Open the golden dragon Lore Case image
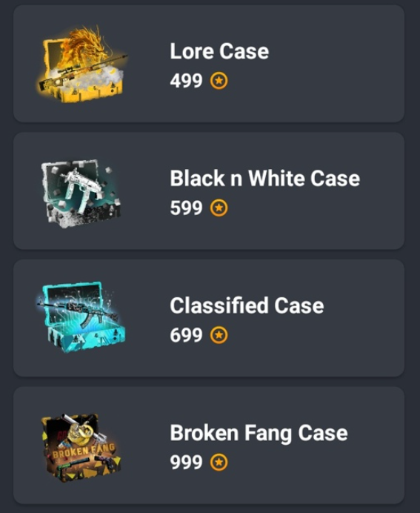Screen dimensions: 420x513 point(81,64)
